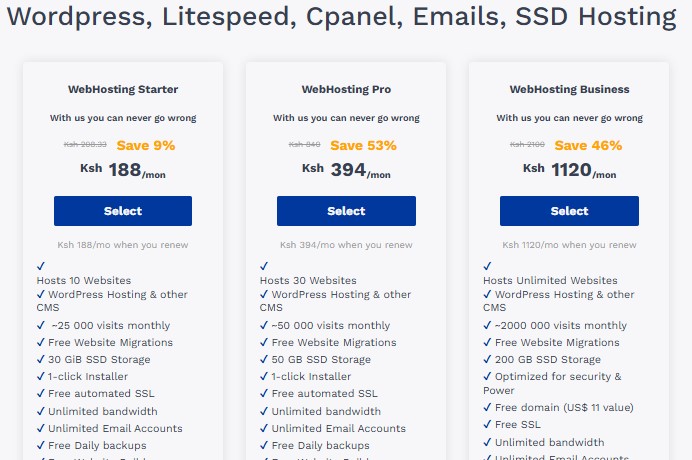Click checkmark beside Business Free SSL
The image size is (692, 460).
pyautogui.click(x=487, y=424)
